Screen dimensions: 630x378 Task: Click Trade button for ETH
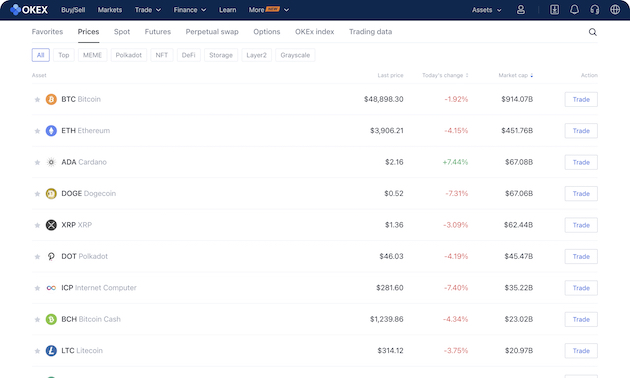point(581,131)
